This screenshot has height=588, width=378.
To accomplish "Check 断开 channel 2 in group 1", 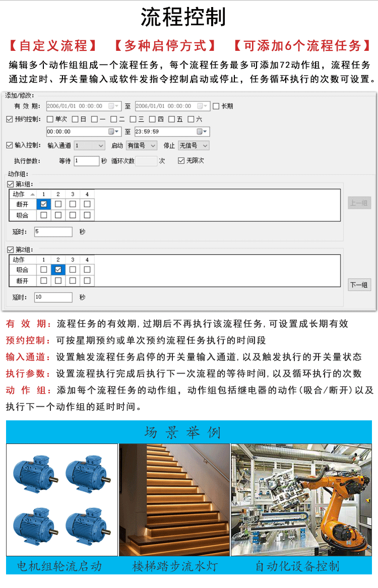I will click(58, 204).
